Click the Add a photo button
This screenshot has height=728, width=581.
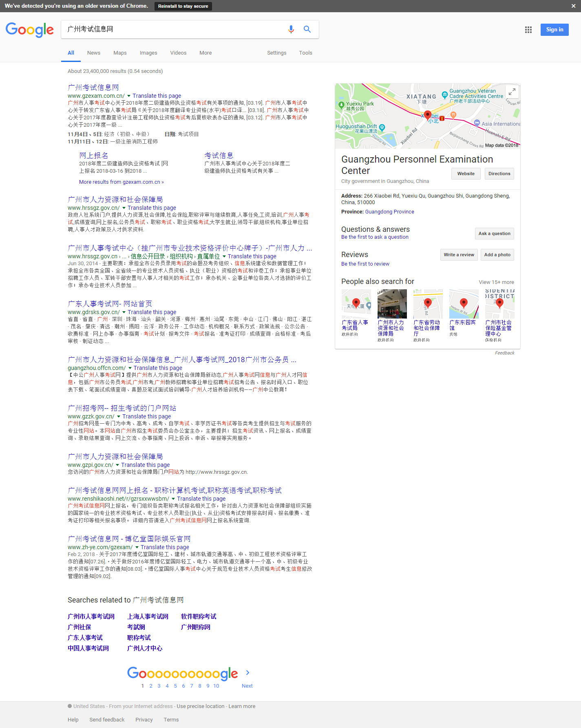[497, 255]
